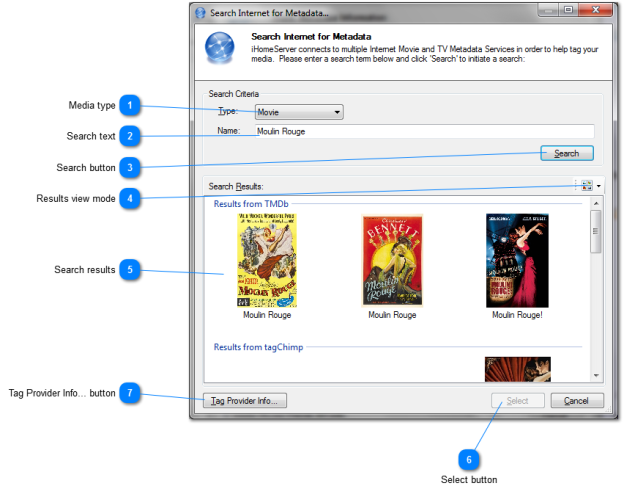The height and width of the screenshot is (497, 624).
Task: Click the Cancel button
Action: point(577,401)
